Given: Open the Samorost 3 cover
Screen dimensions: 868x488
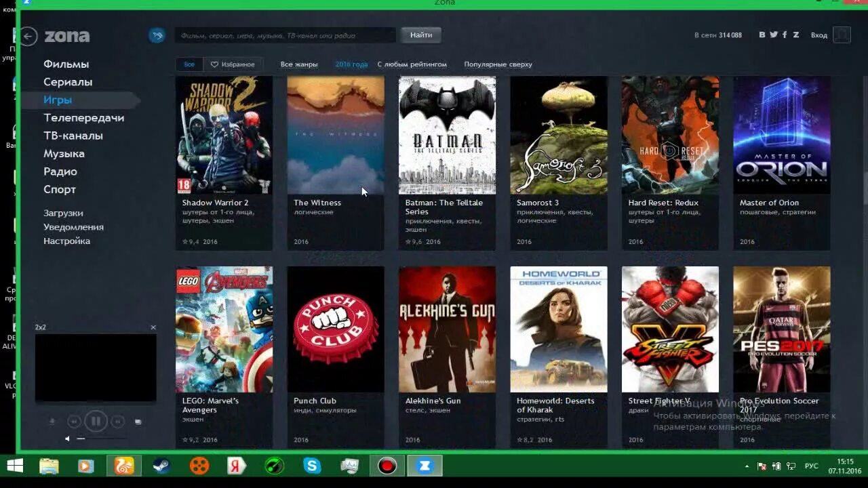Looking at the screenshot, I should pos(559,135).
